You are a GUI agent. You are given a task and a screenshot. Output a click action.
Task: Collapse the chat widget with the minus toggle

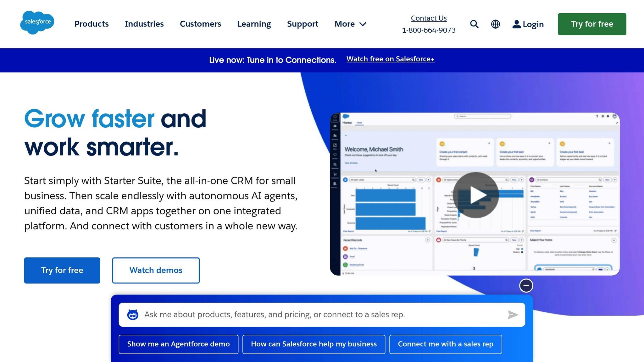tap(526, 285)
